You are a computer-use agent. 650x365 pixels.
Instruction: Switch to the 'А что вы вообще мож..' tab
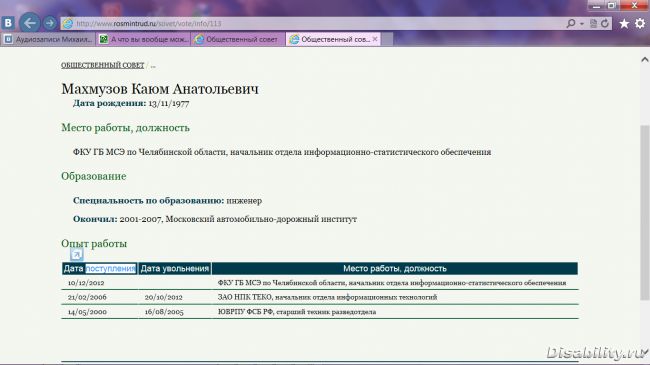143,39
